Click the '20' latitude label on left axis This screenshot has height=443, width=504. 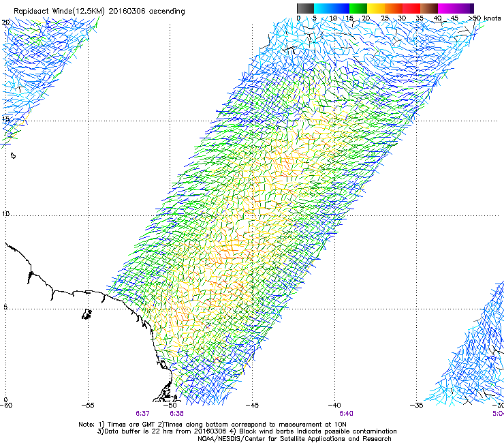coord(5,22)
